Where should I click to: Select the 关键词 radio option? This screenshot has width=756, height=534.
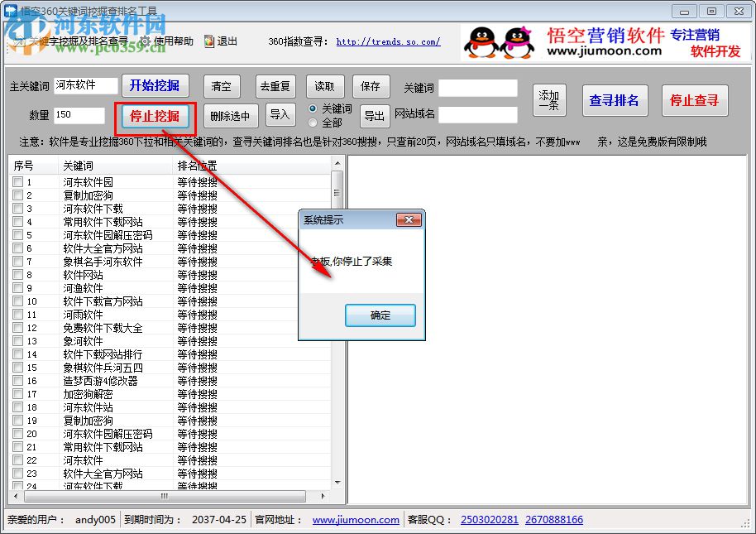pyautogui.click(x=313, y=108)
